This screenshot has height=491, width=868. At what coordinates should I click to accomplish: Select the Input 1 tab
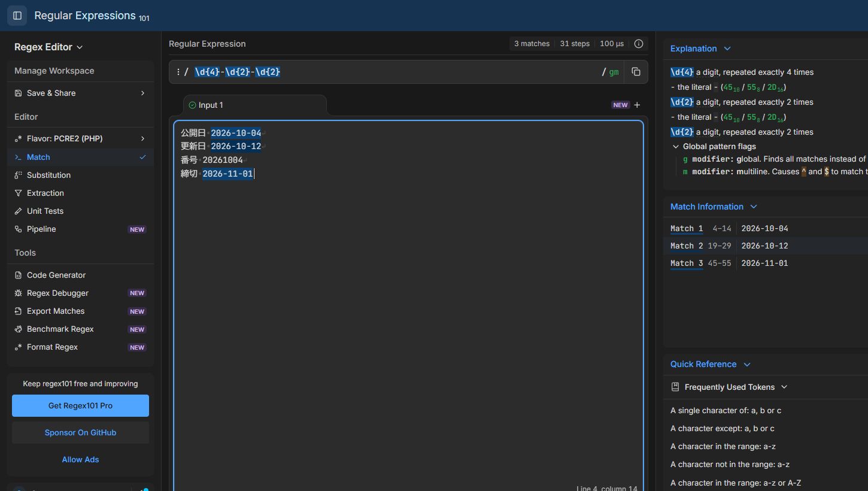[x=255, y=105]
